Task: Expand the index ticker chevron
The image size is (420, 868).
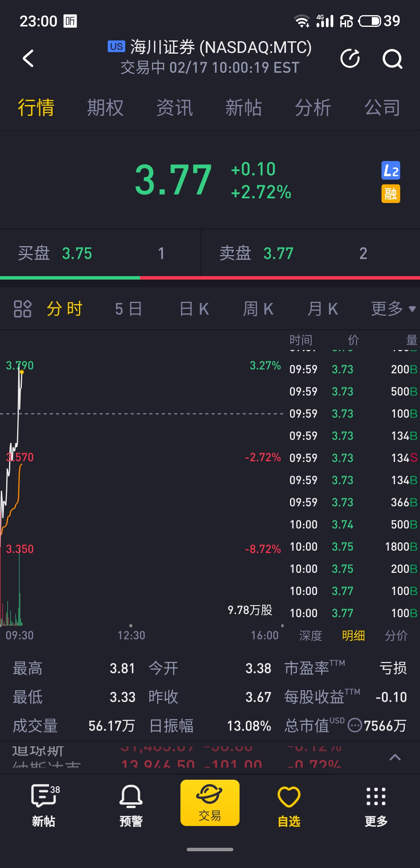Action: click(395, 757)
